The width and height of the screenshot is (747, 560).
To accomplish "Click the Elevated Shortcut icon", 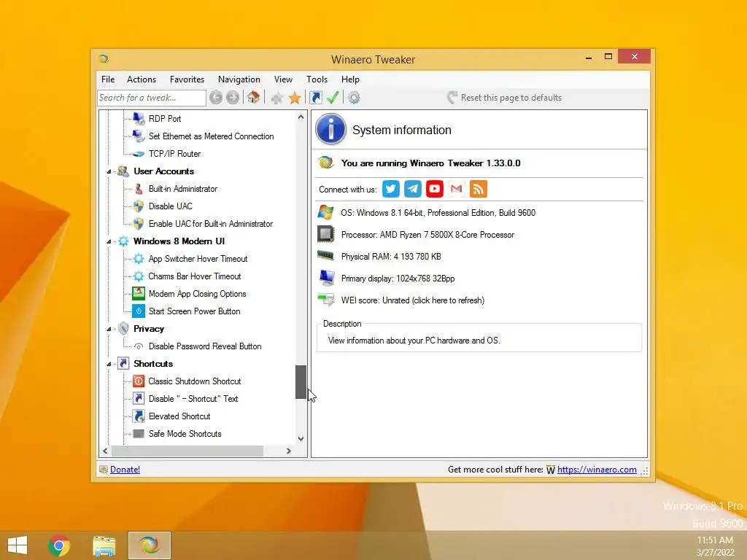I will [139, 416].
